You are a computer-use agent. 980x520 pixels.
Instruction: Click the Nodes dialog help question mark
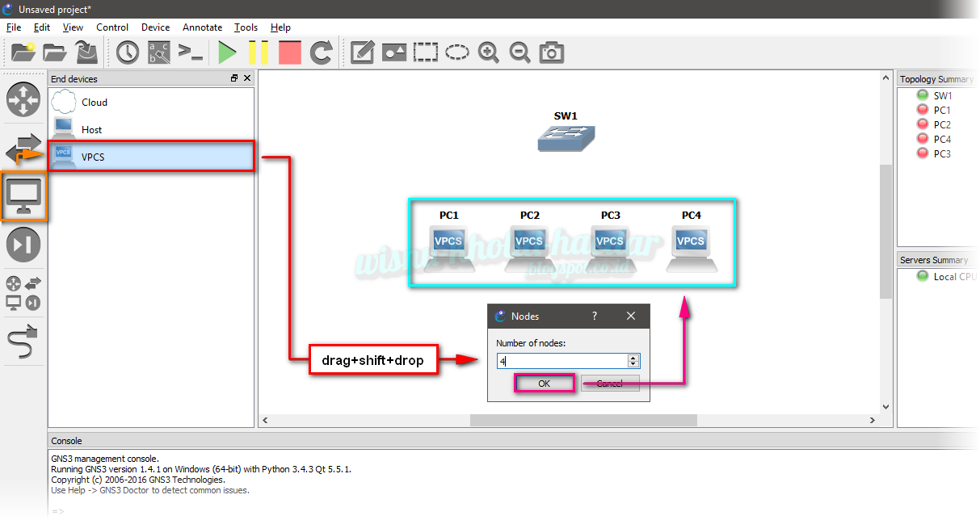coord(595,316)
